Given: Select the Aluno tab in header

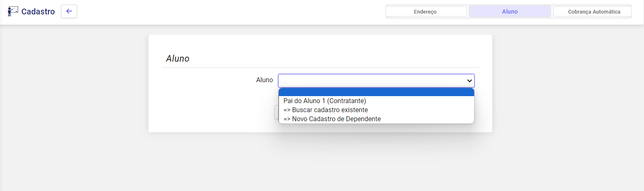Looking at the screenshot, I should 509,12.
